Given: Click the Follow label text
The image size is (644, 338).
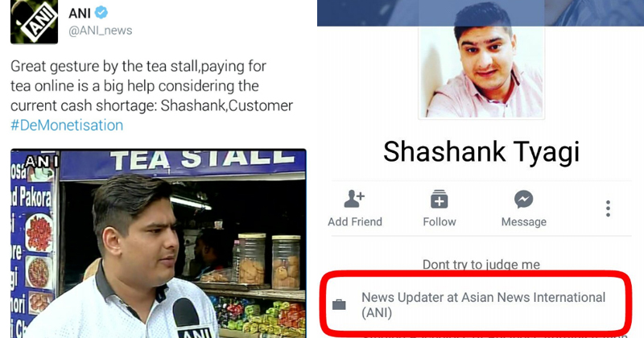Looking at the screenshot, I should click(x=440, y=222).
